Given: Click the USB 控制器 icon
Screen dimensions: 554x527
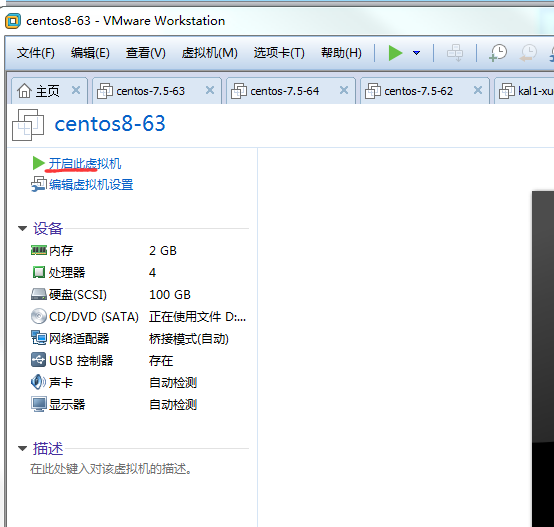Looking at the screenshot, I should click(x=39, y=360).
